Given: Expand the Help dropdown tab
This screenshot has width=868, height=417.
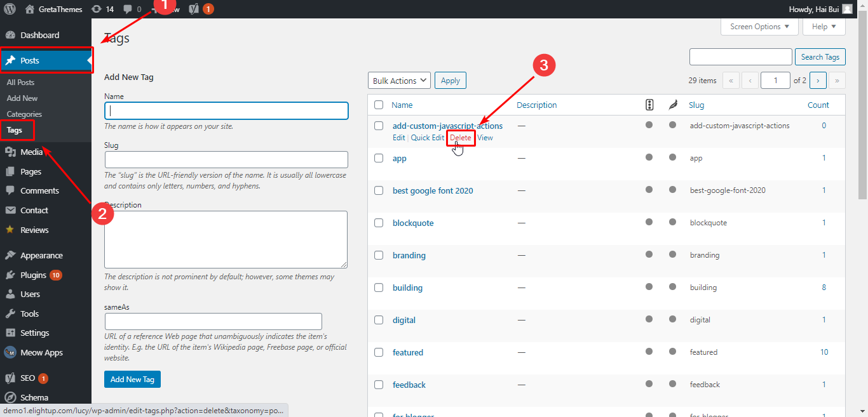Looking at the screenshot, I should [x=824, y=27].
